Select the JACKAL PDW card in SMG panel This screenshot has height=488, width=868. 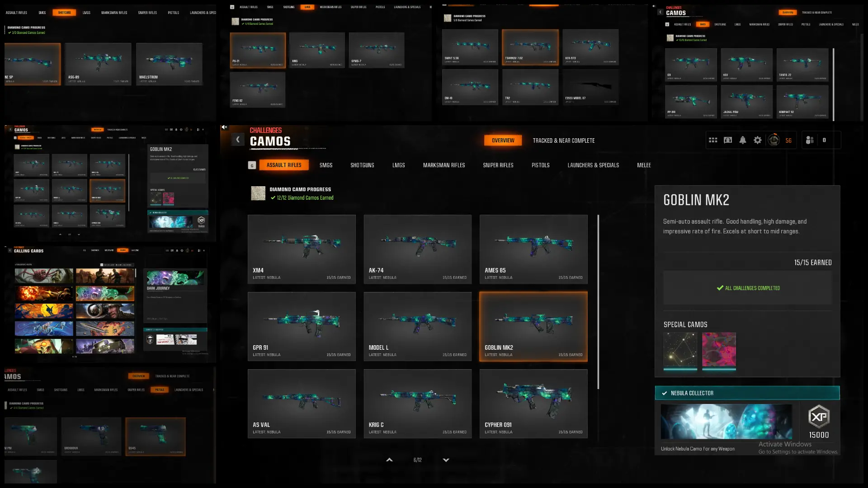point(746,102)
